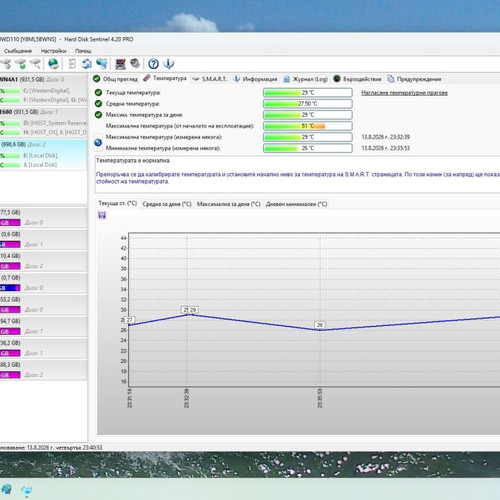This screenshot has width=500, height=500.
Task: Select the Средна за деня (°C) graph tab
Action: (x=167, y=204)
